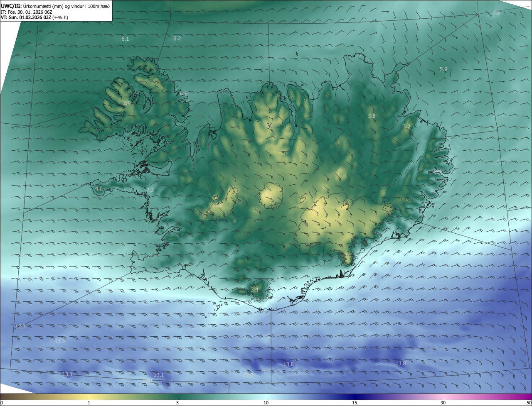
Task: Click the 0 tick on the color scale
Action: click(x=2, y=403)
